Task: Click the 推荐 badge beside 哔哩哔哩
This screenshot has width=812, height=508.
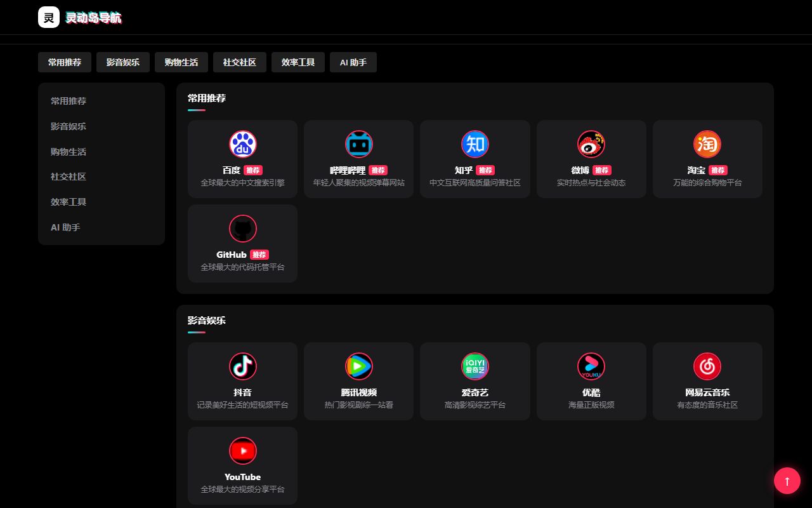Action: pyautogui.click(x=378, y=170)
